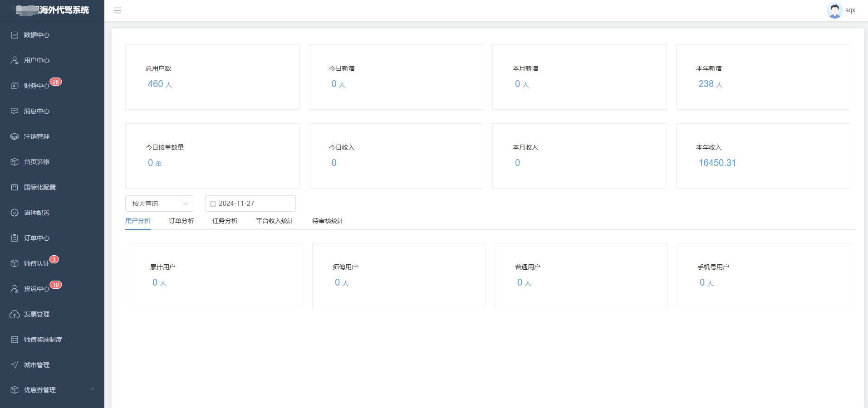
Task: Click the 消息中心 message icon
Action: [x=15, y=111]
